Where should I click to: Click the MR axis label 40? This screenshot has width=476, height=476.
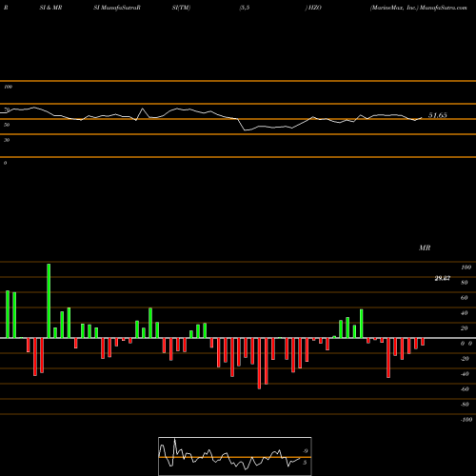464,313
